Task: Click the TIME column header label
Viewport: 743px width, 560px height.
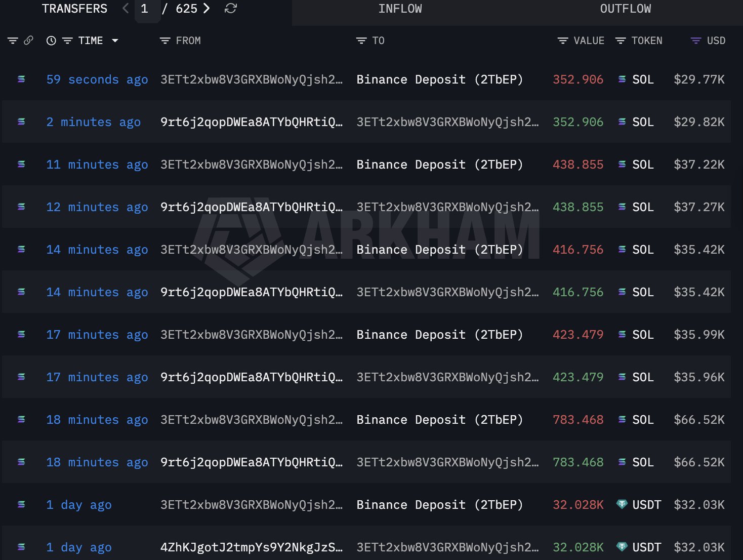Action: pos(91,41)
